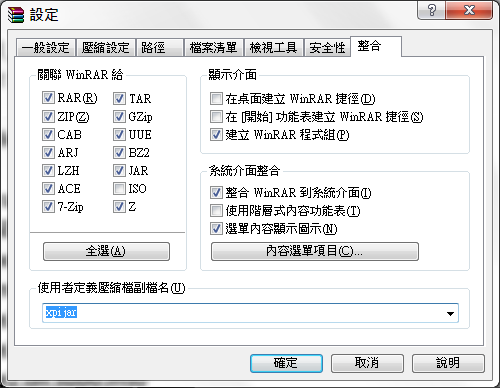Uncheck the UUE checkbox

coord(119,134)
